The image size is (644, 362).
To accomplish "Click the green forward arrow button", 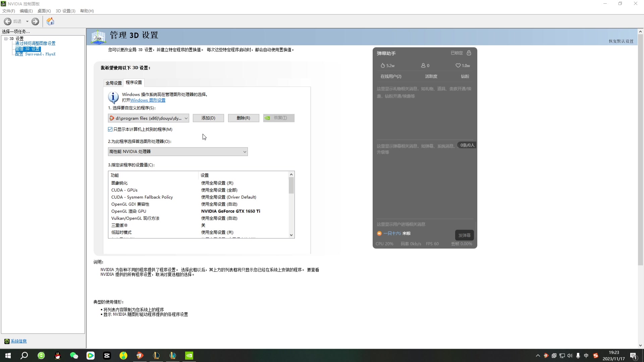I will (x=35, y=21).
